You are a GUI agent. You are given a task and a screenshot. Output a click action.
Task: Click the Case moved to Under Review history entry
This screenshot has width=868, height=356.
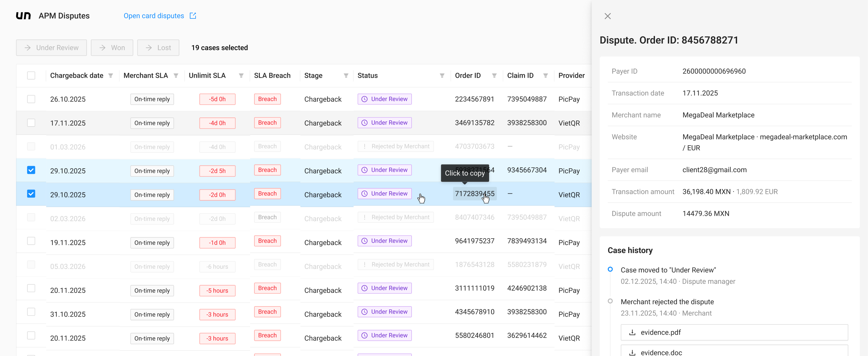668,270
